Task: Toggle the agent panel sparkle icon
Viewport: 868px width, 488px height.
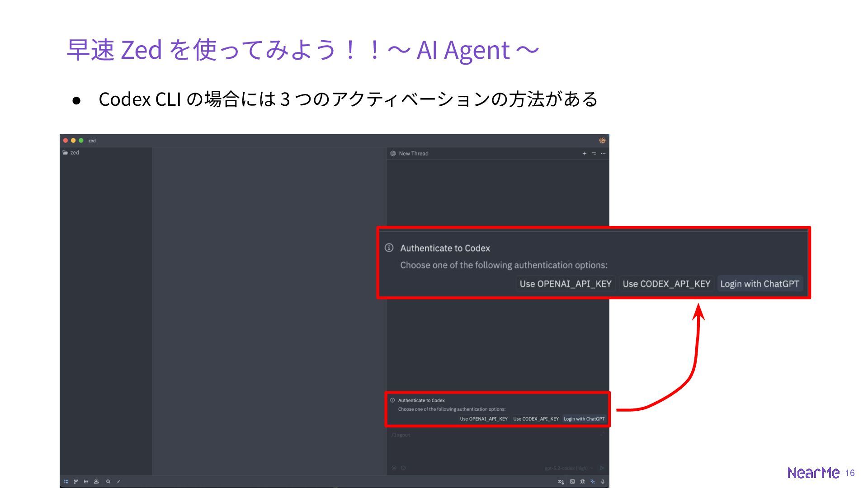Action: [593, 482]
